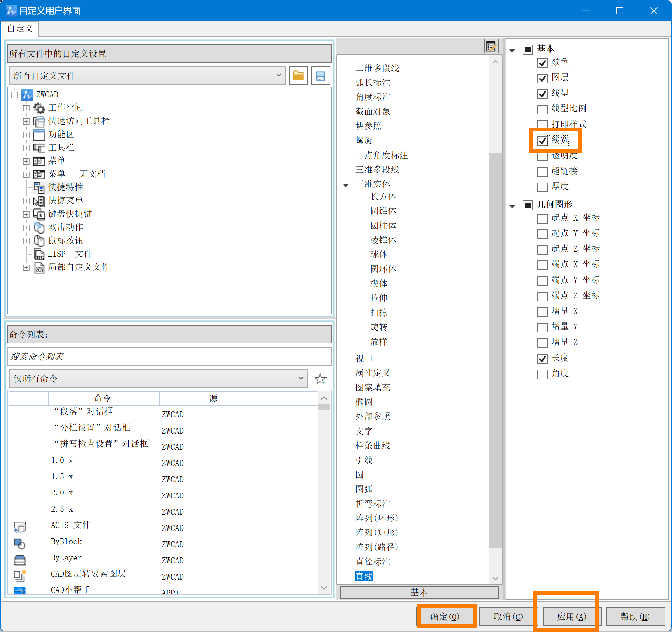Select the ZWCAD root node icon
This screenshot has width=672, height=632.
(27, 95)
